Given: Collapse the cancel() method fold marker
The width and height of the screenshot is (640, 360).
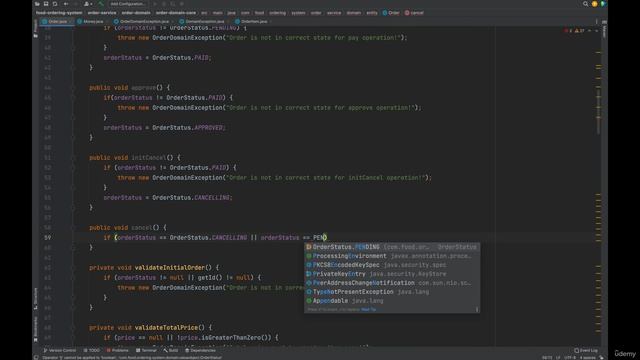Looking at the screenshot, I should click(74, 228).
